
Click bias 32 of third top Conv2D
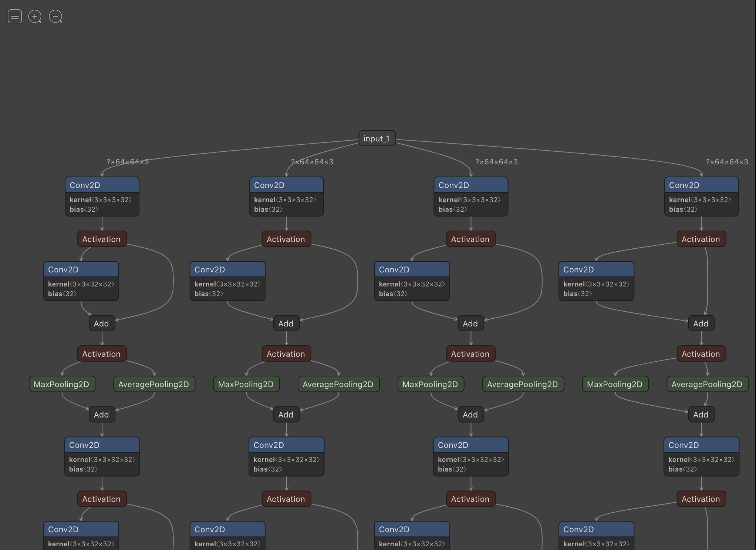tap(453, 209)
